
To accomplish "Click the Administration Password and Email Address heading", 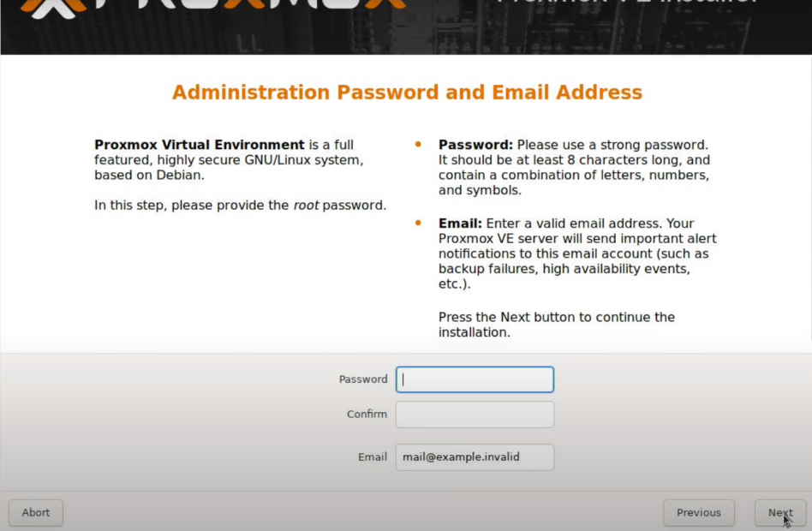I will 407,92.
